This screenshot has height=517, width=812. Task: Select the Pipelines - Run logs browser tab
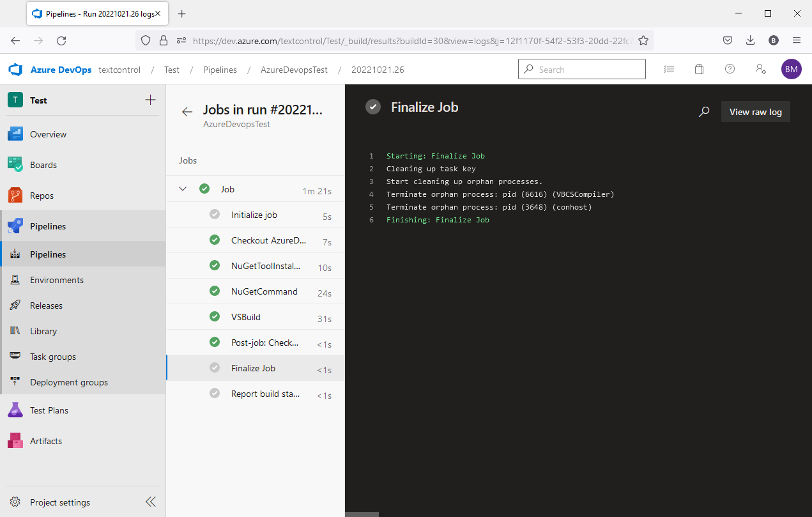pos(92,13)
